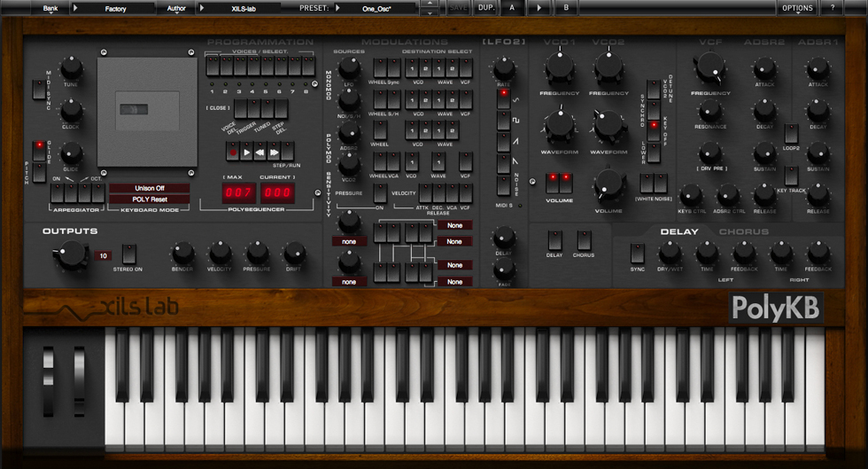The image size is (868, 469).
Task: Click the DUP. duplicate preset button
Action: [x=486, y=8]
